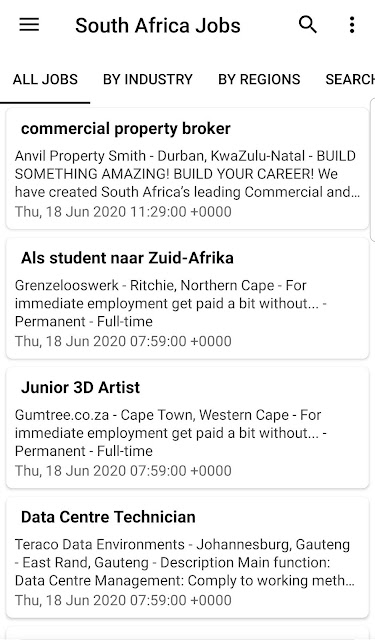Click the Gumtree.co.za Cape Town description
Image resolution: width=375 pixels, height=640 pixels.
coord(171,433)
